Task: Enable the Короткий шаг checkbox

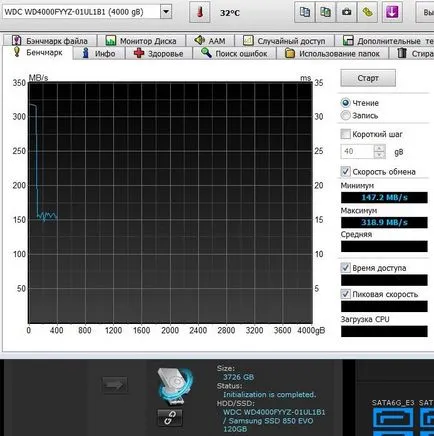Action: coord(345,134)
